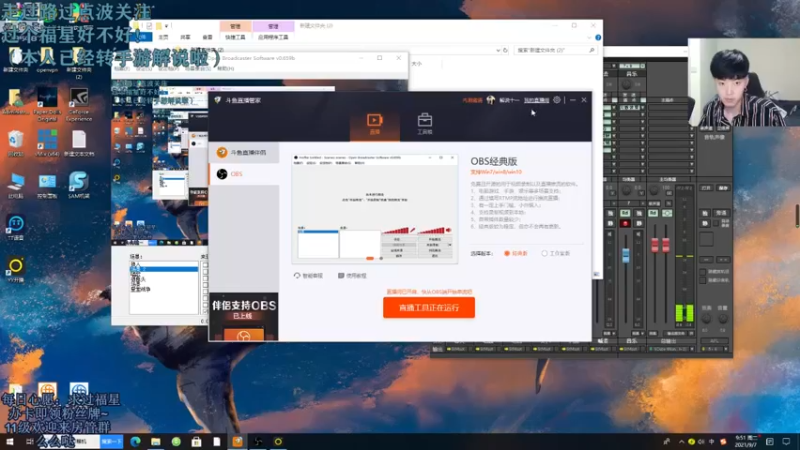The image size is (800, 450).
Task: Select OBS in the left sidebar
Action: click(x=244, y=174)
